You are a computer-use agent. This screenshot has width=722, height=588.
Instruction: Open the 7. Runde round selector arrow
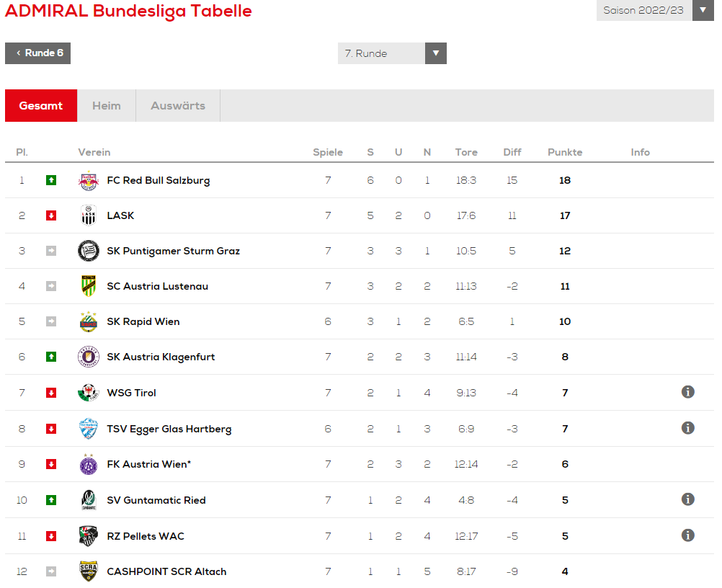coord(436,53)
